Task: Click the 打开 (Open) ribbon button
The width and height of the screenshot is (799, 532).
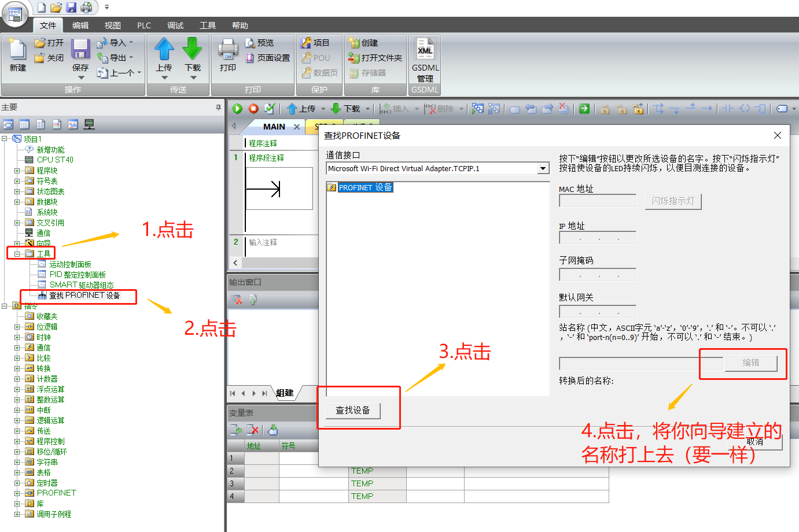Action: (49, 43)
